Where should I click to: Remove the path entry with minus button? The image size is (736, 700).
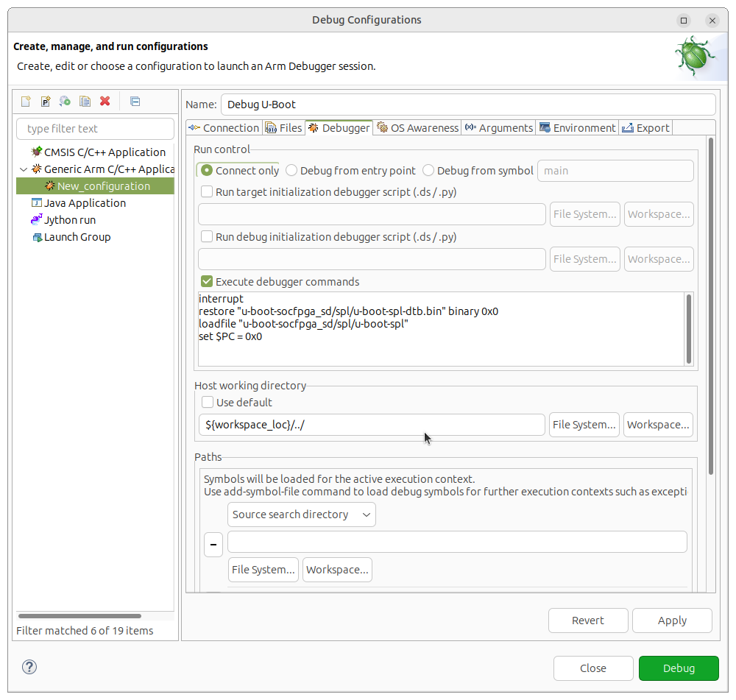[213, 545]
